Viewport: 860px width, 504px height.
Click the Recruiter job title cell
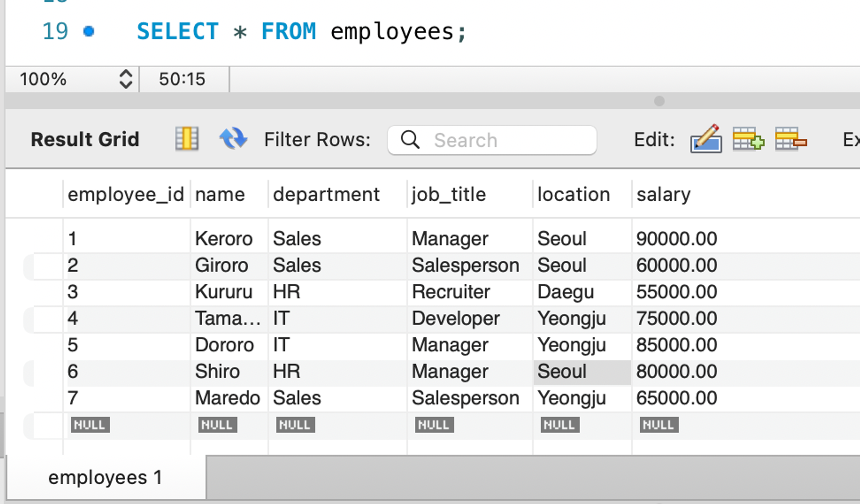click(451, 292)
